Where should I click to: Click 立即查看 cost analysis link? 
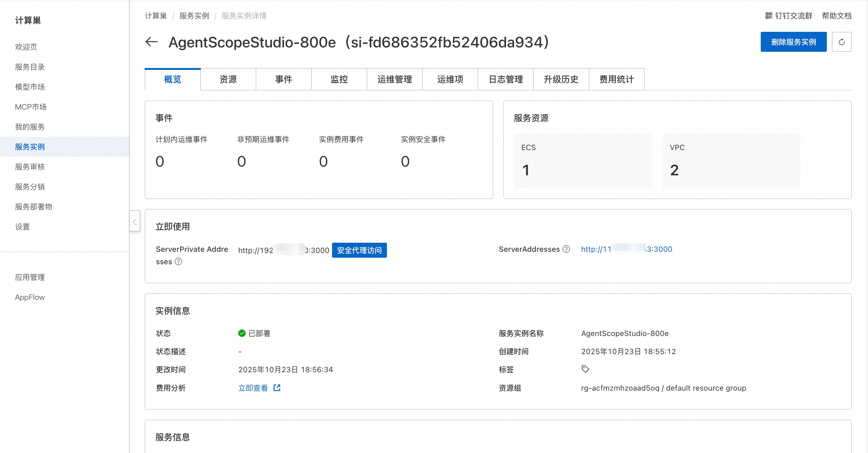tap(253, 387)
